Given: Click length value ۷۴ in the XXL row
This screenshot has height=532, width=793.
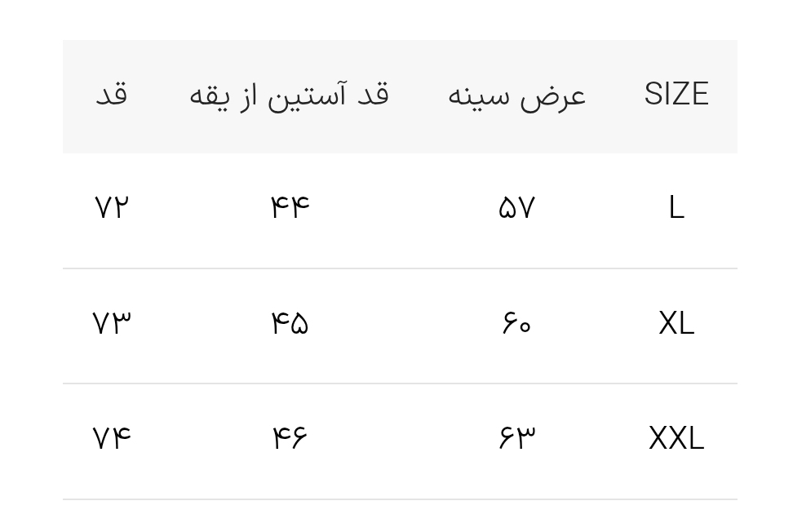Looking at the screenshot, I should pyautogui.click(x=112, y=439).
